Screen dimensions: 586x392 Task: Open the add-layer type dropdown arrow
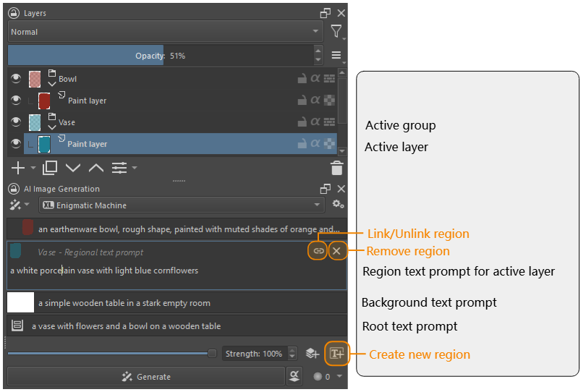(33, 168)
